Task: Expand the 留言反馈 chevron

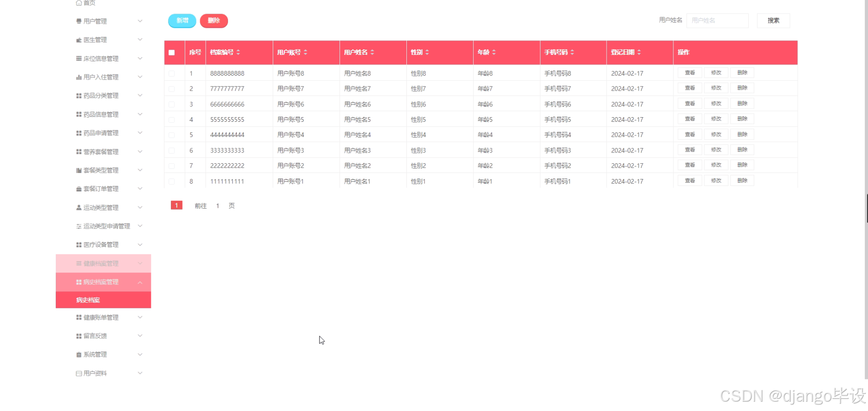Action: coord(140,336)
